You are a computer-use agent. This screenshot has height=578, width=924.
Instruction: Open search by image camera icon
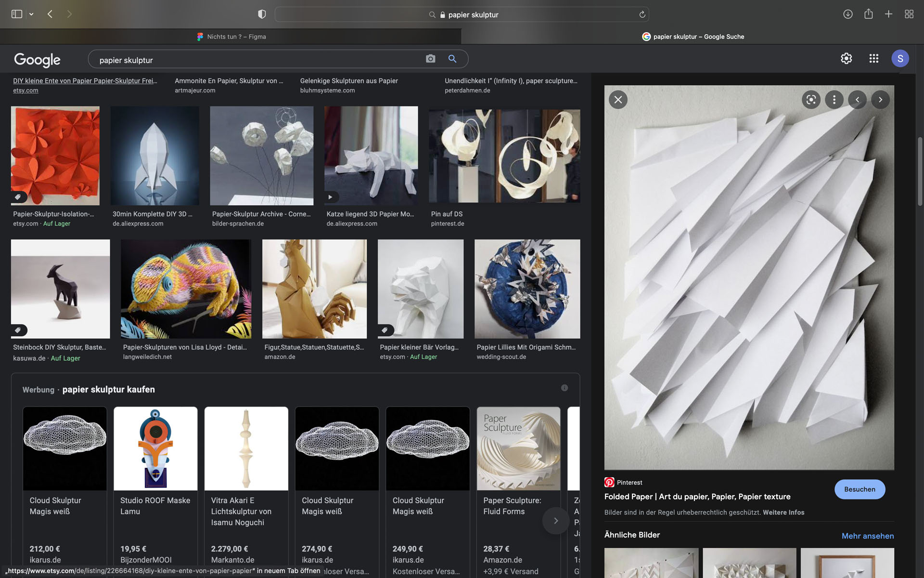click(x=431, y=59)
